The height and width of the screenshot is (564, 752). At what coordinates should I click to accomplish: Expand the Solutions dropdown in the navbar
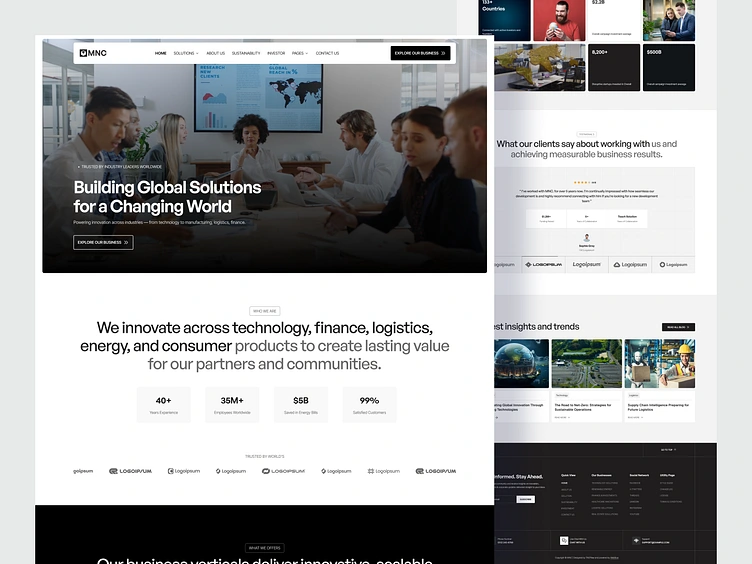click(x=186, y=53)
